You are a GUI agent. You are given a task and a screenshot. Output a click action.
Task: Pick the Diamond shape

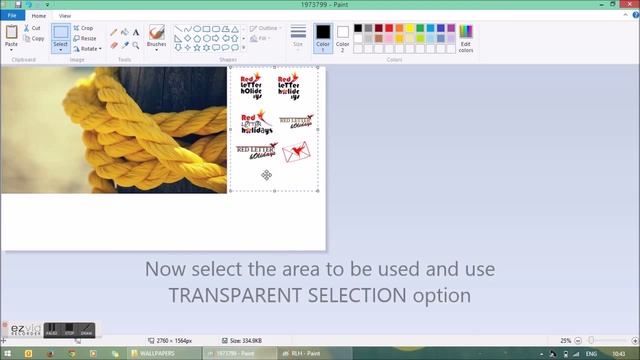[187, 38]
